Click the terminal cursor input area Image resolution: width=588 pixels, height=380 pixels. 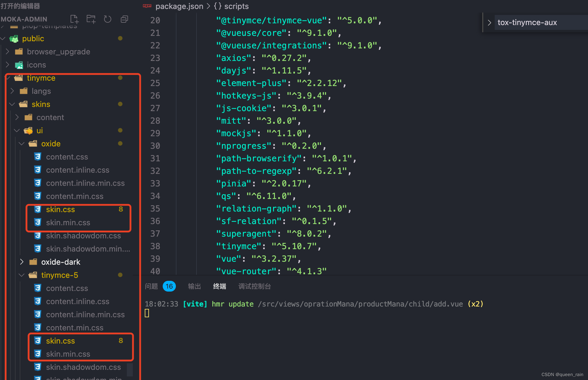[x=147, y=313]
